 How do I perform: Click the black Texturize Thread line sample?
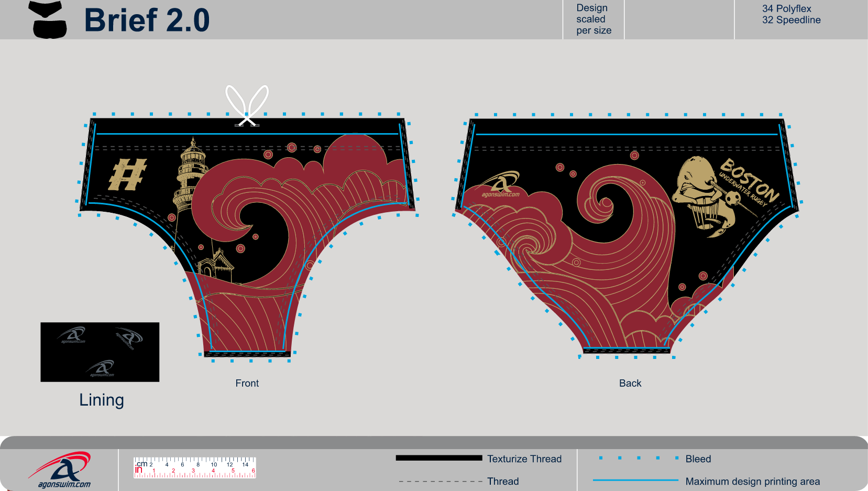[x=438, y=458]
